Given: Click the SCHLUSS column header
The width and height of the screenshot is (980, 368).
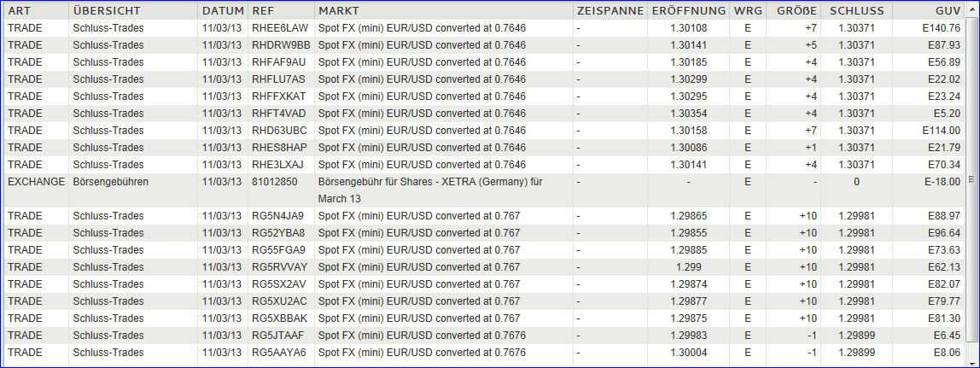Looking at the screenshot, I should pyautogui.click(x=857, y=11).
